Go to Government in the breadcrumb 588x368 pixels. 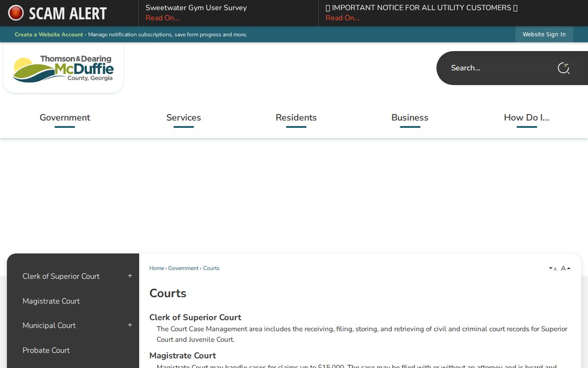point(183,268)
